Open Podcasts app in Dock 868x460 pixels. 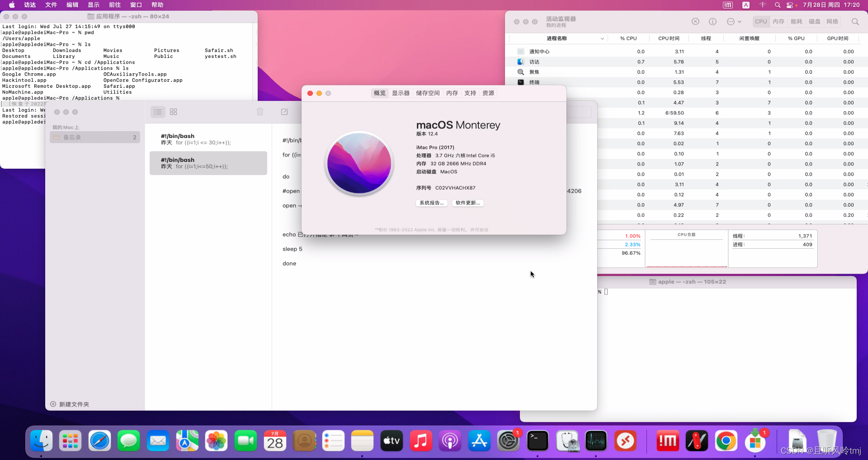click(450, 441)
